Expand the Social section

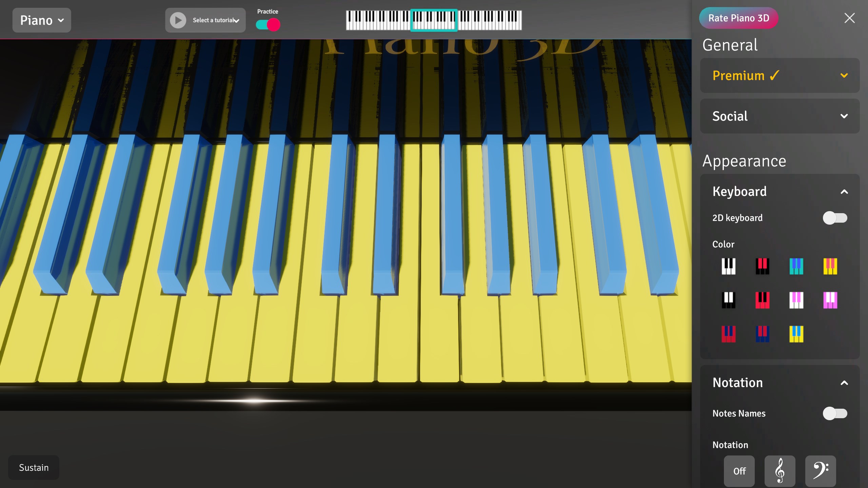[x=780, y=116]
